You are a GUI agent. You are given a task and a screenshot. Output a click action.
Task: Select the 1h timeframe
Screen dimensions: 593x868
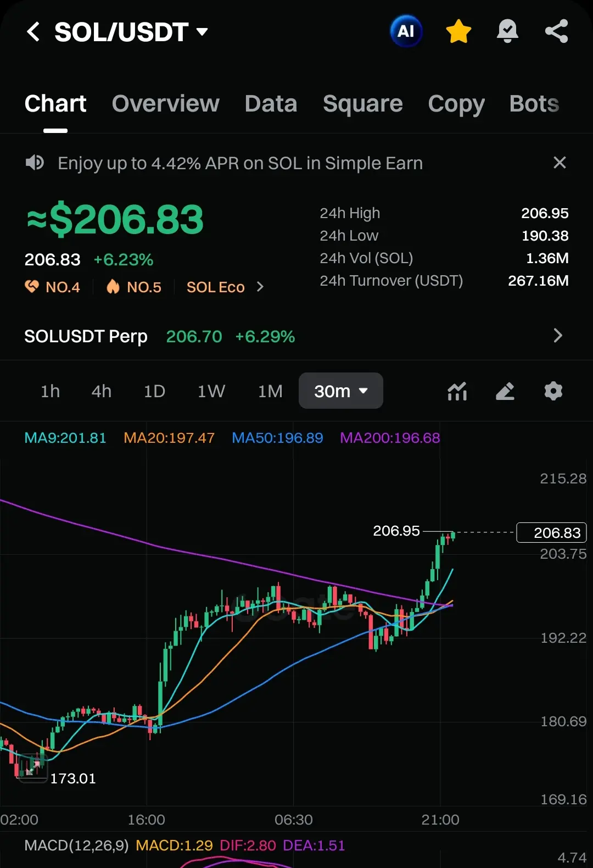click(x=50, y=391)
